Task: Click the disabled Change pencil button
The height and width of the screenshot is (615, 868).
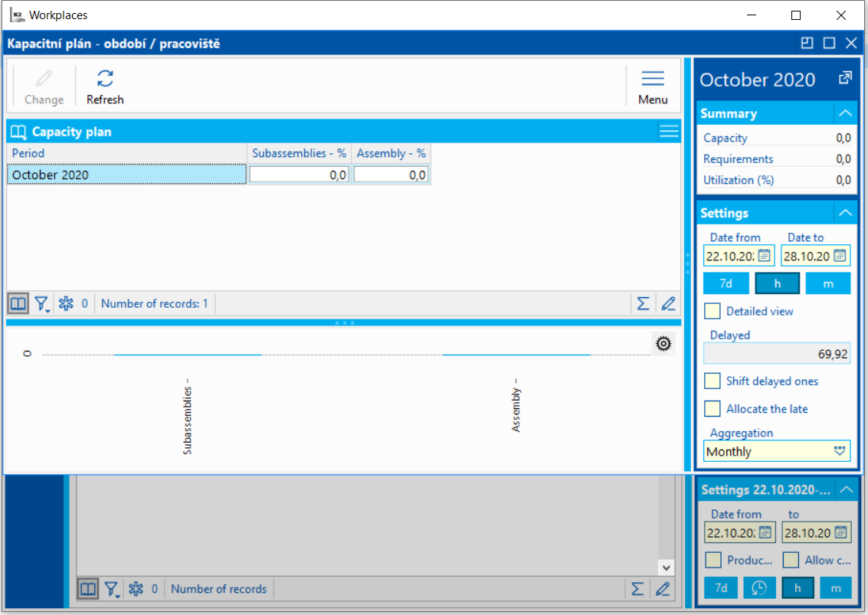Action: pos(44,87)
